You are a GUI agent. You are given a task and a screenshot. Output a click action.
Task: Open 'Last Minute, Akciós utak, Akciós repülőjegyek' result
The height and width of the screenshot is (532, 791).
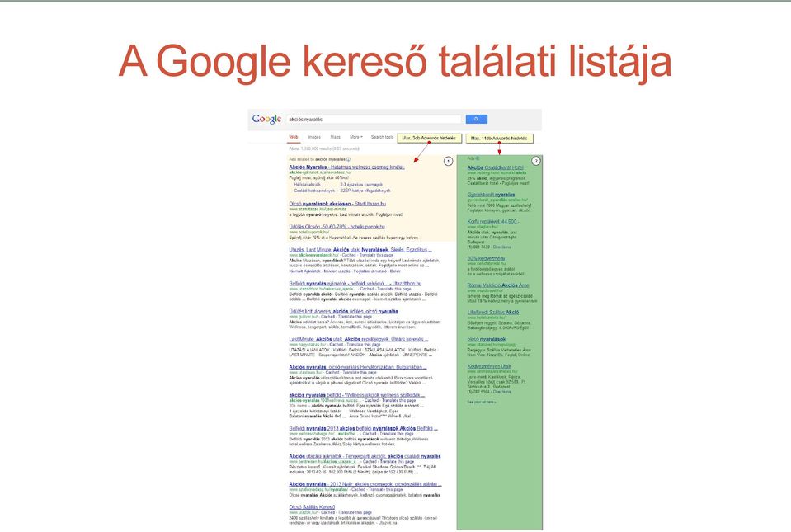[359, 339]
